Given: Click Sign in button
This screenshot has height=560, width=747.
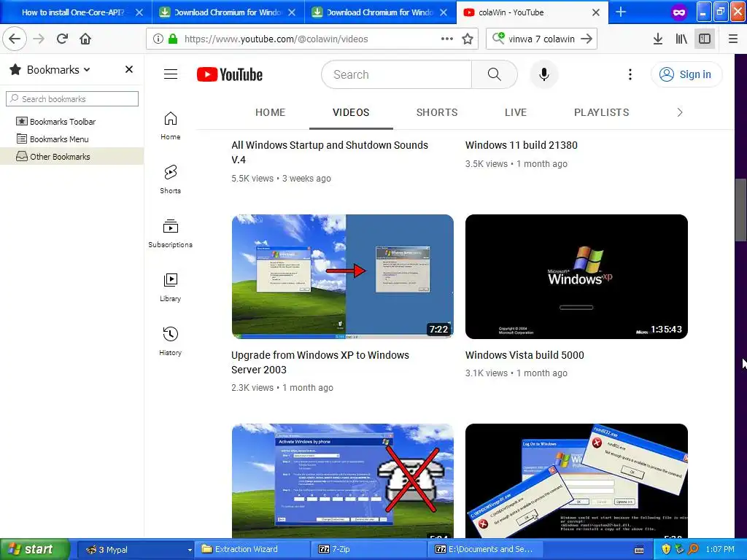Looking at the screenshot, I should click(686, 74).
